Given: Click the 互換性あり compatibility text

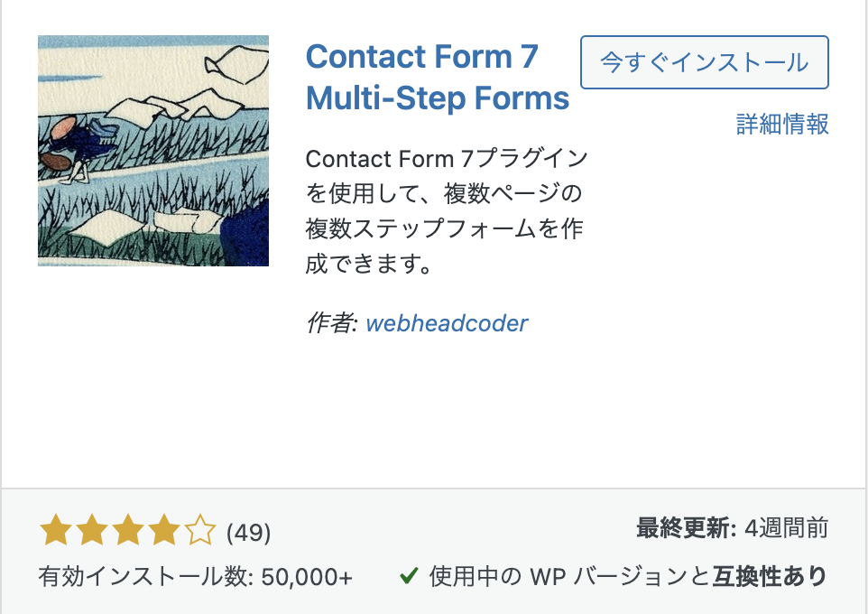Looking at the screenshot, I should pos(770,576).
